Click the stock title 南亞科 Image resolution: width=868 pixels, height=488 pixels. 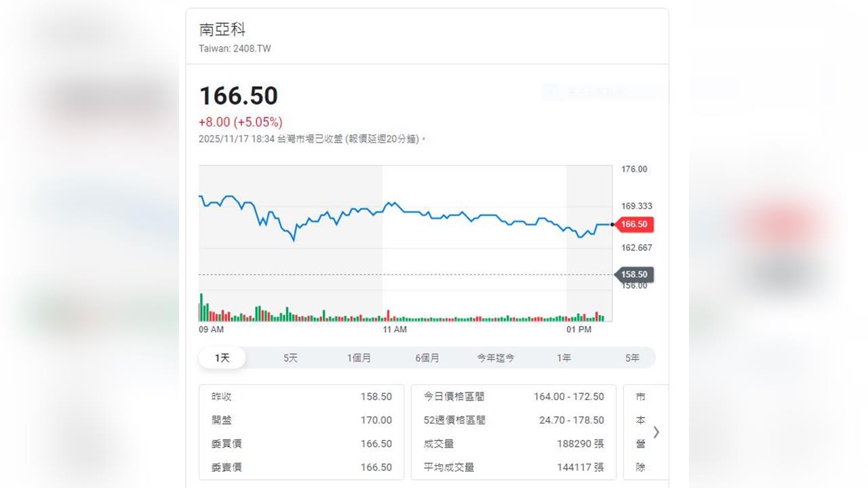click(217, 29)
